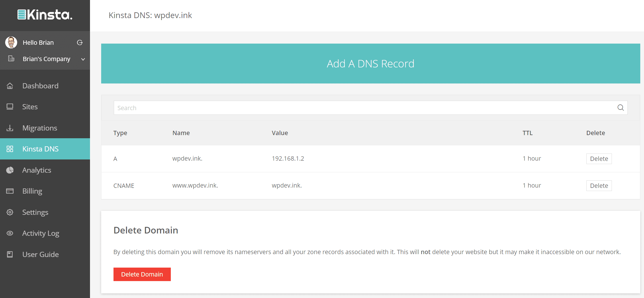Click the Settings gear icon
The image size is (644, 298).
[10, 212]
